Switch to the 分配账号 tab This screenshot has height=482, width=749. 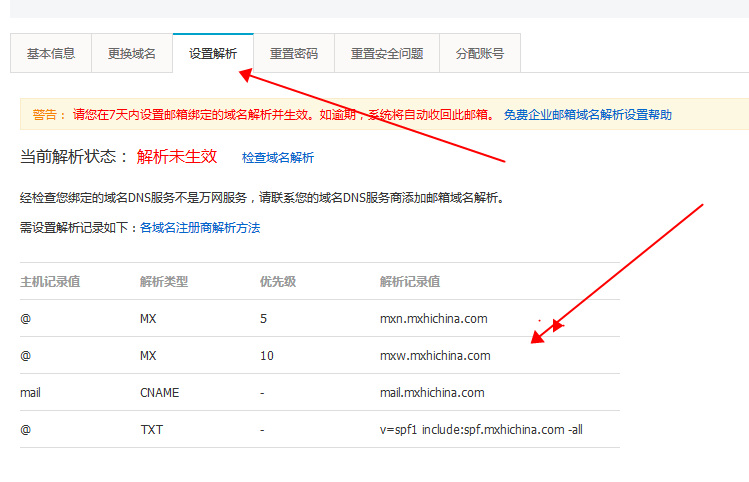click(x=480, y=54)
